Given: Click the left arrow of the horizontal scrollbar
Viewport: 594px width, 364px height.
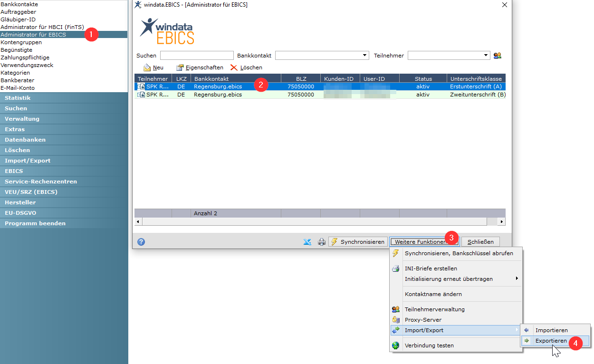Looking at the screenshot, I should coord(138,222).
